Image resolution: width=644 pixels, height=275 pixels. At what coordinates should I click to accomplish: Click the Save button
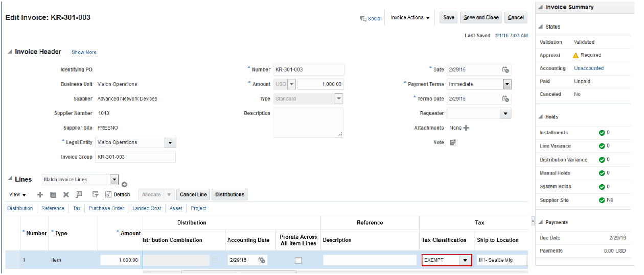449,17
